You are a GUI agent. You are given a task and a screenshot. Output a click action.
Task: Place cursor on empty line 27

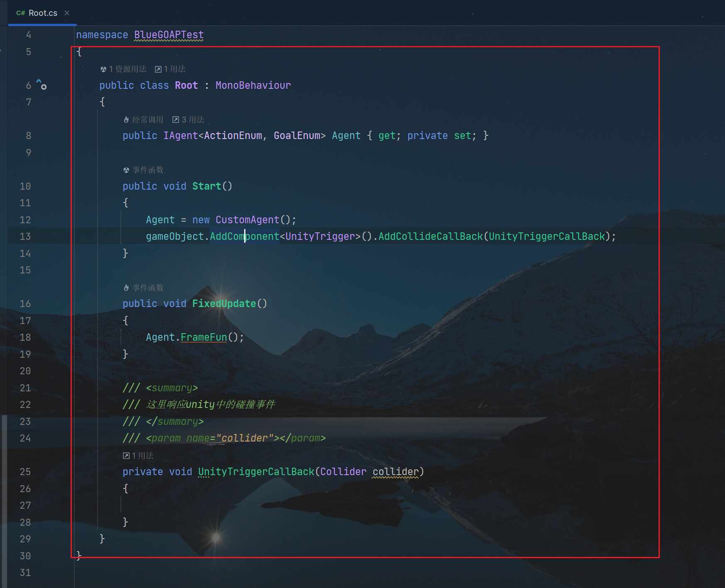pos(365,505)
